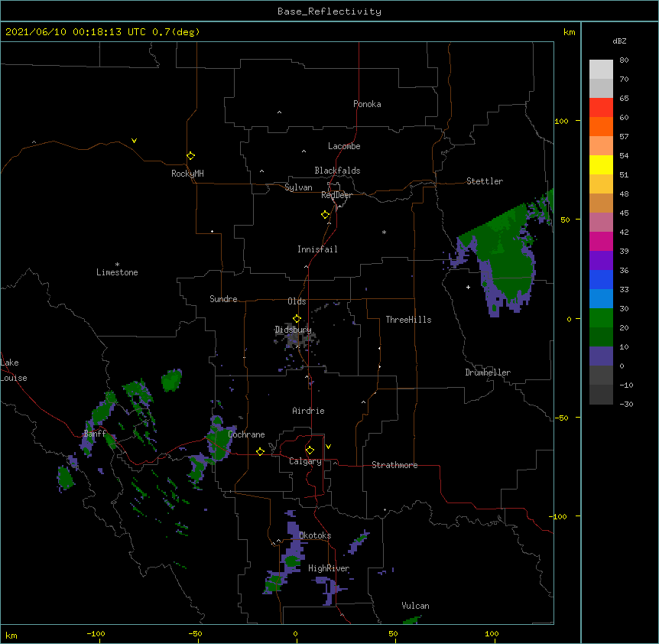Click the Sundre town label
The width and height of the screenshot is (659, 644).
(x=223, y=299)
